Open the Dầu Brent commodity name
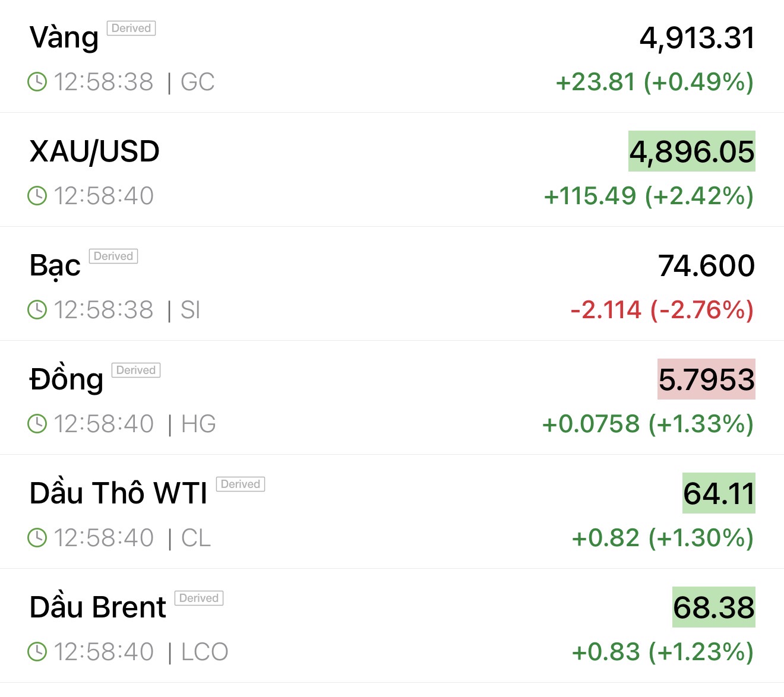The height and width of the screenshot is (697, 784). pyautogui.click(x=98, y=607)
